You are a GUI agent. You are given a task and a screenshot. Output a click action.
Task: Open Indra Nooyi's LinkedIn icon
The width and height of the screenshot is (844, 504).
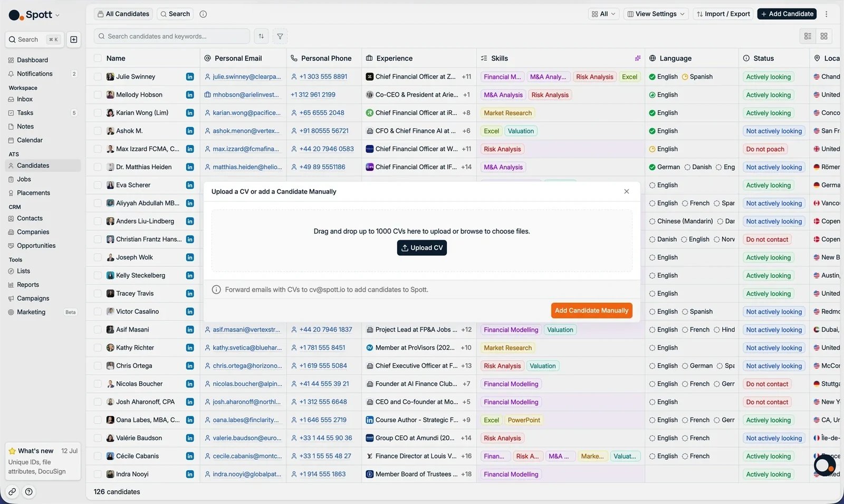click(x=190, y=474)
